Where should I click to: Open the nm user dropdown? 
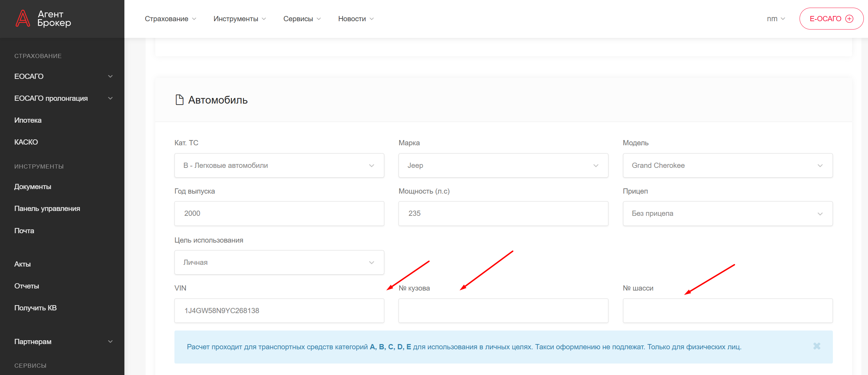776,19
